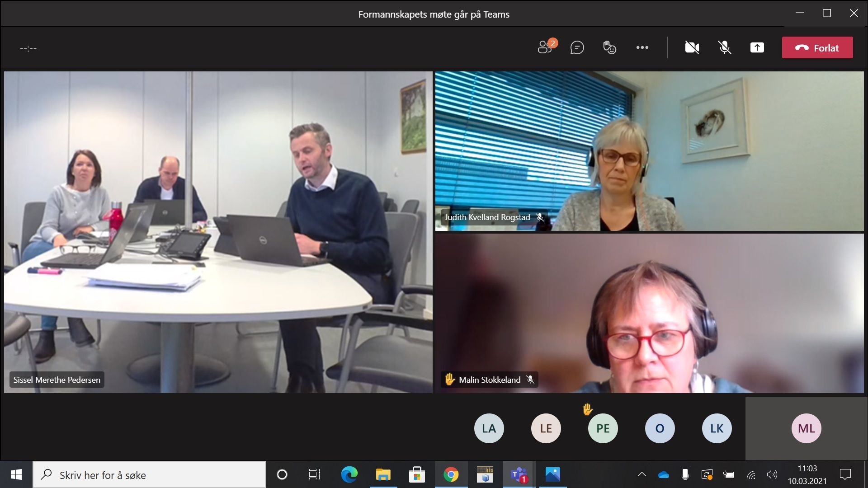Click the Judith Kvelland Rogstad name label

(x=487, y=217)
